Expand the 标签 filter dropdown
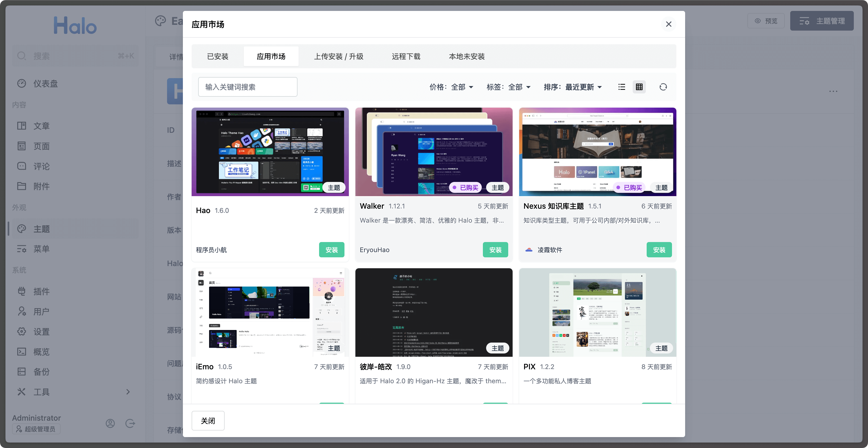This screenshot has height=448, width=868. 509,87
